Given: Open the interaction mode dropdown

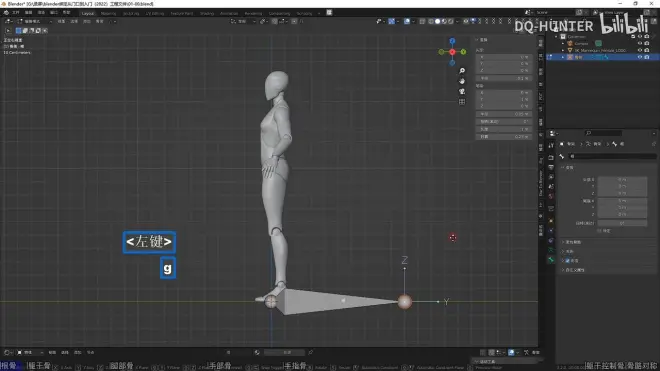Looking at the screenshot, I should 35,21.
